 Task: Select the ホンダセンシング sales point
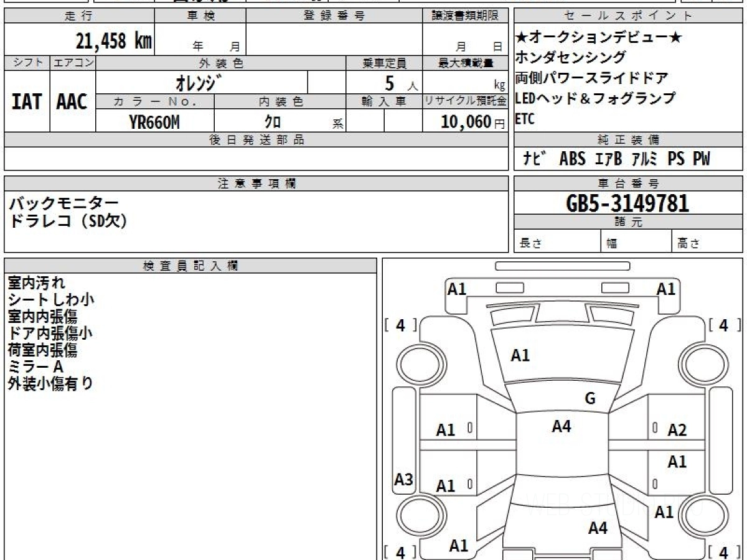(x=571, y=57)
